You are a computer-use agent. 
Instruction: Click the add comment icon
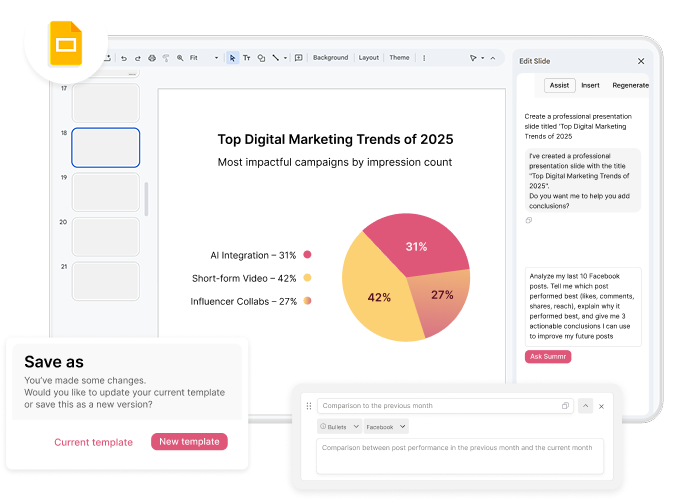click(x=298, y=58)
